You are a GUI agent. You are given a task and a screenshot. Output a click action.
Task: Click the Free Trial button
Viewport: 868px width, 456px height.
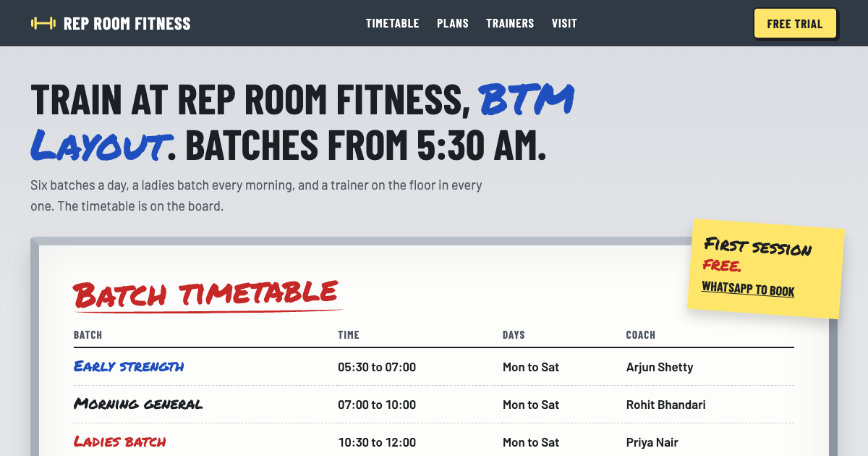point(795,23)
